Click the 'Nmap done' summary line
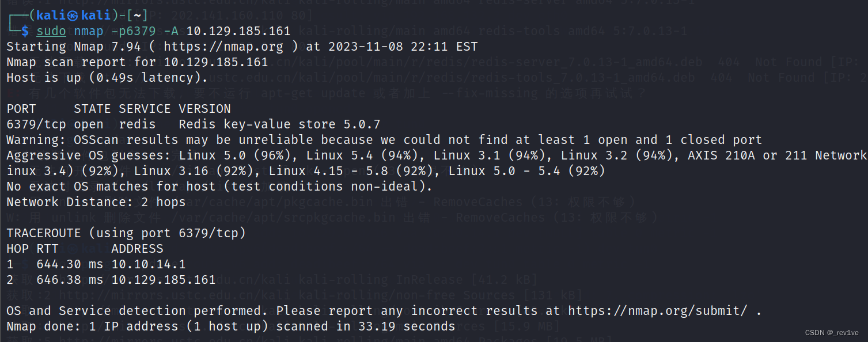 [230, 326]
